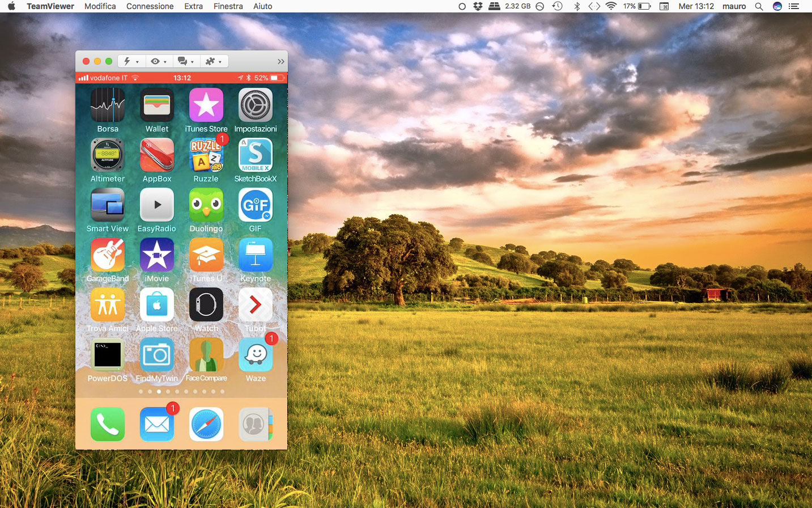
Task: Expand the toolbar overflow double chevron
Action: pyautogui.click(x=280, y=61)
